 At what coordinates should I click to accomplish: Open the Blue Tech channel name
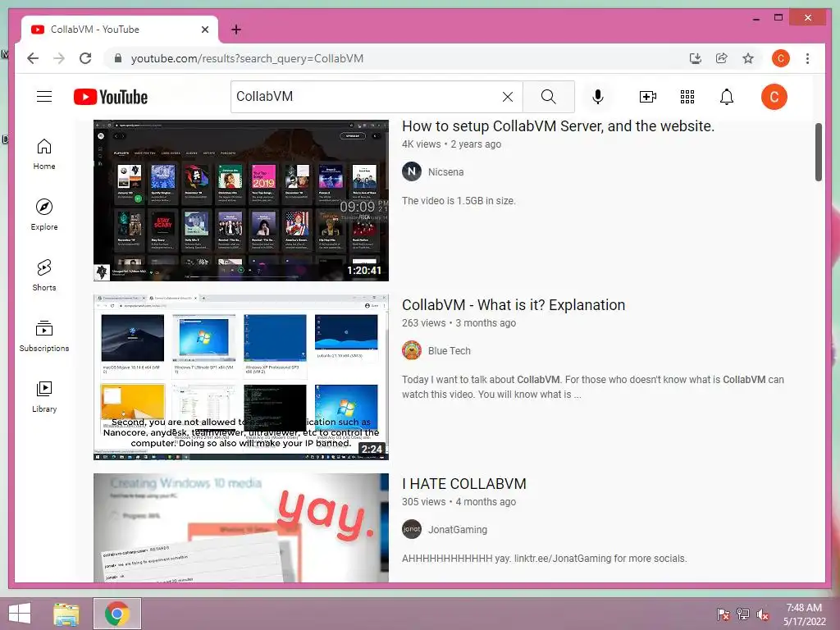449,351
